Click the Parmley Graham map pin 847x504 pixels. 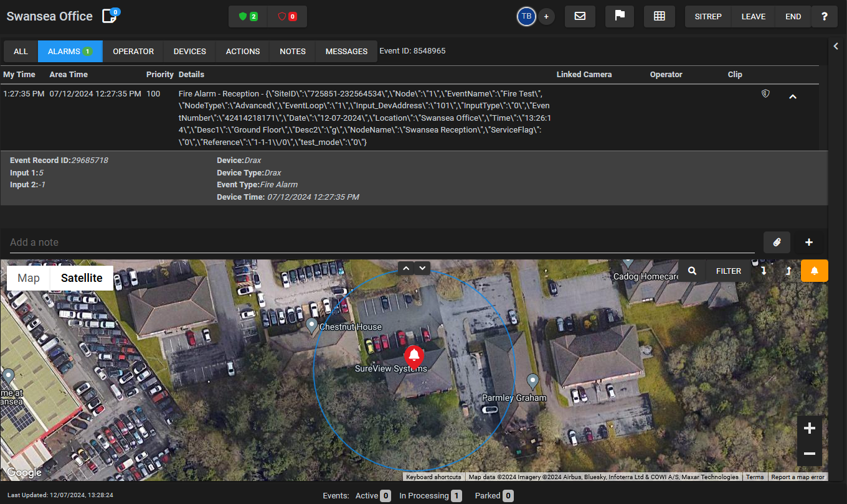pos(532,381)
